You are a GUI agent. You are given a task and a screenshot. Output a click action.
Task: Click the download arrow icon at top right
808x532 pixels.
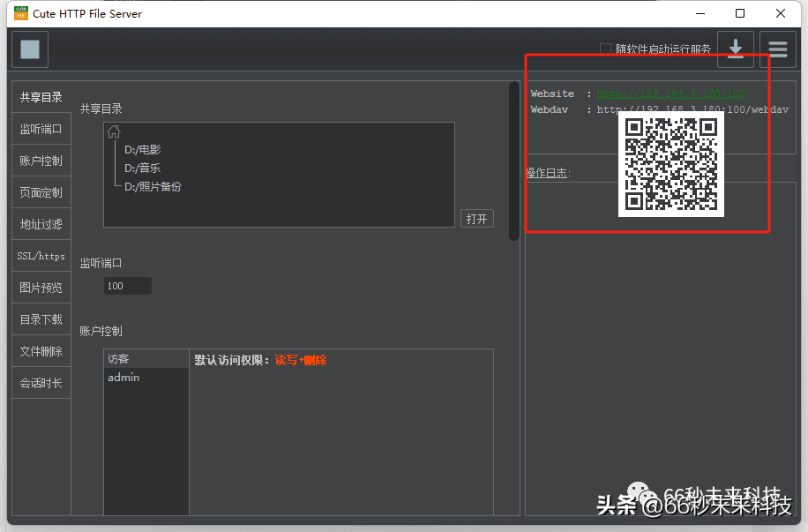(735, 49)
